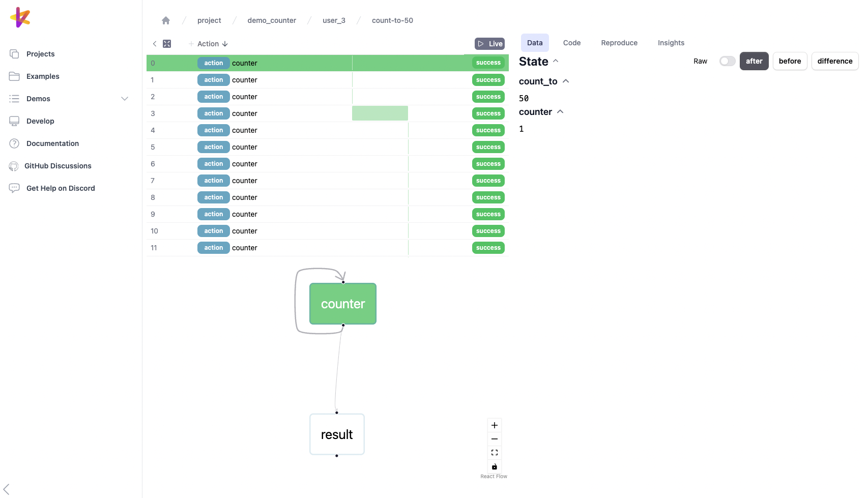The image size is (868, 498).
Task: Toggle the graph interactivity lock
Action: click(x=495, y=466)
